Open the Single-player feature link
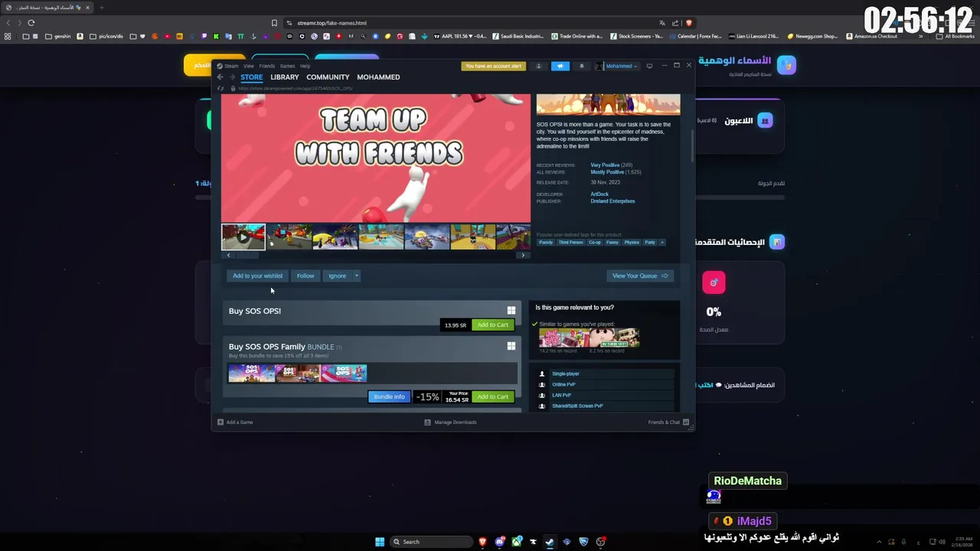Screen dimensions: 980x551 coord(565,374)
